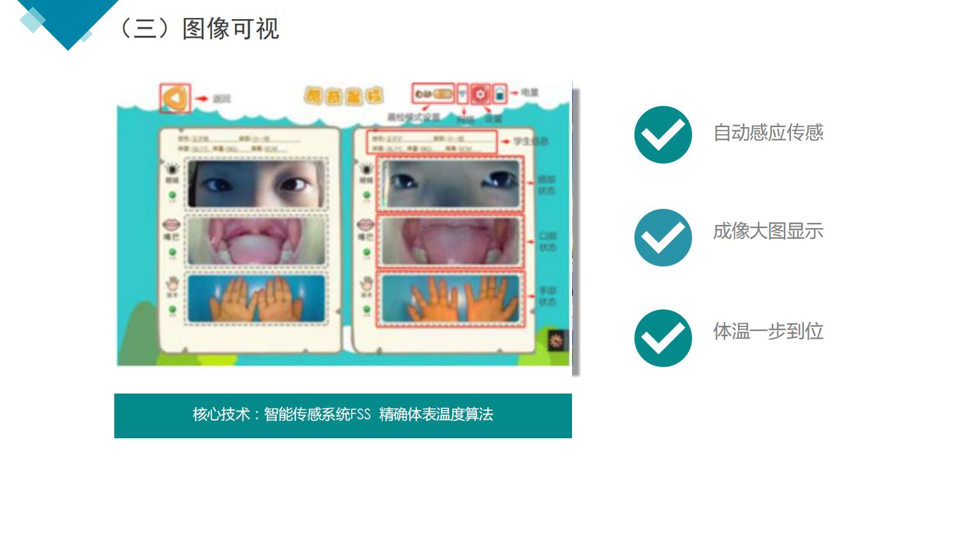Click the lips icon on right panel
This screenshot has width=980, height=536.
[366, 225]
